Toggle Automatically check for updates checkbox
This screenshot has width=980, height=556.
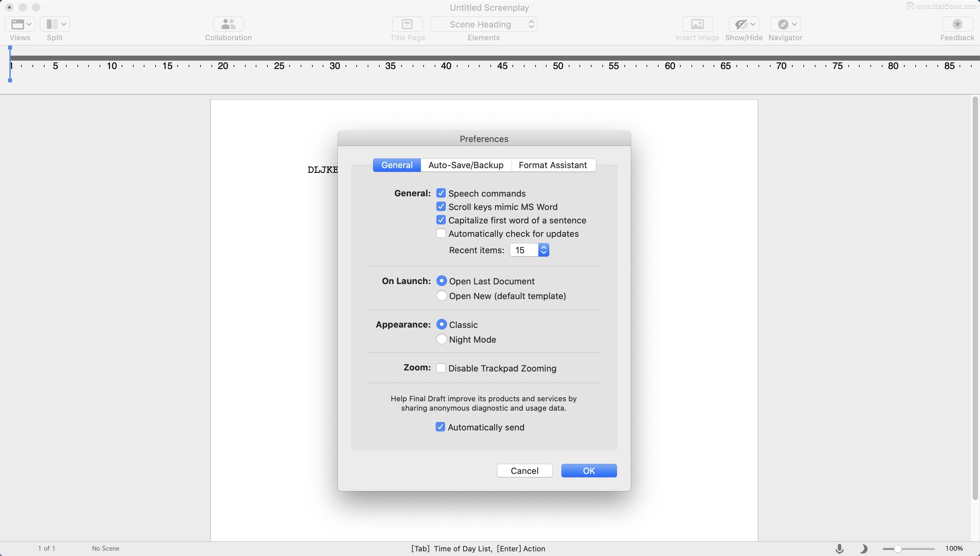(x=440, y=234)
